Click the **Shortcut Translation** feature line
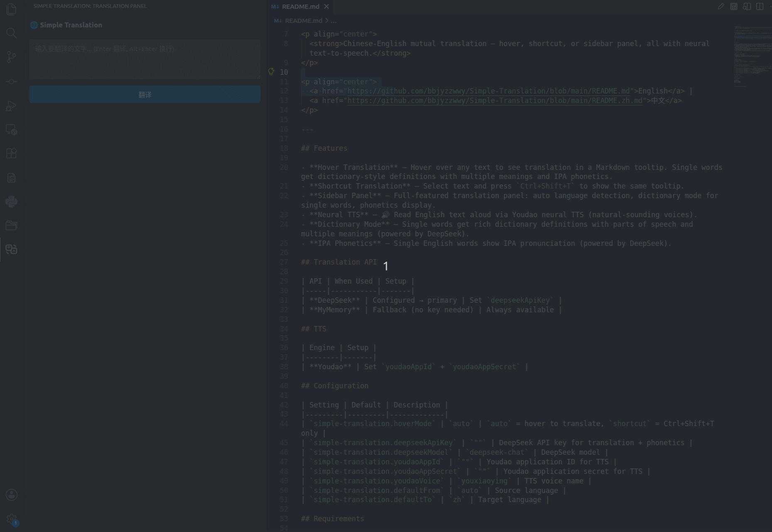 coord(493,186)
